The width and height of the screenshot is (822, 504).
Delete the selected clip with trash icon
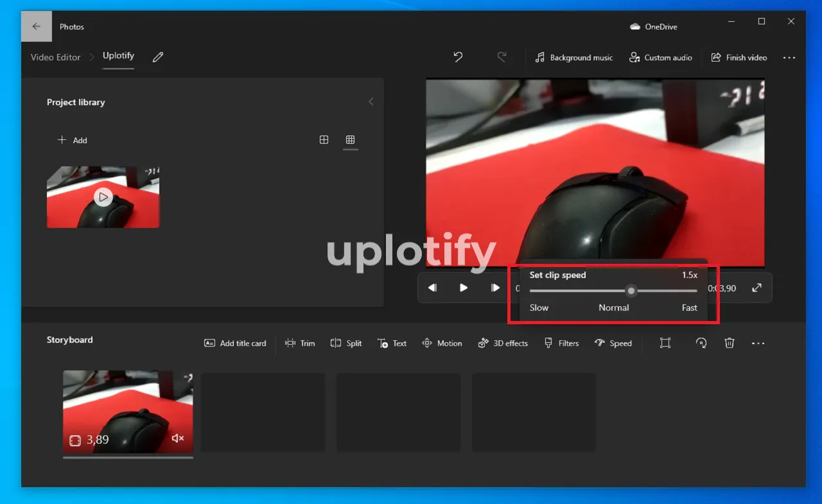[730, 343]
